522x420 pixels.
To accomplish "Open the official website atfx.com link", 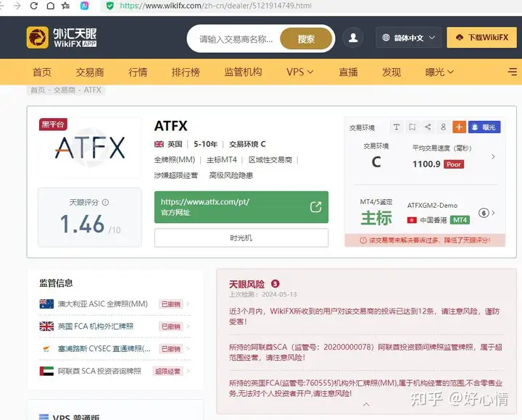I will coord(241,207).
